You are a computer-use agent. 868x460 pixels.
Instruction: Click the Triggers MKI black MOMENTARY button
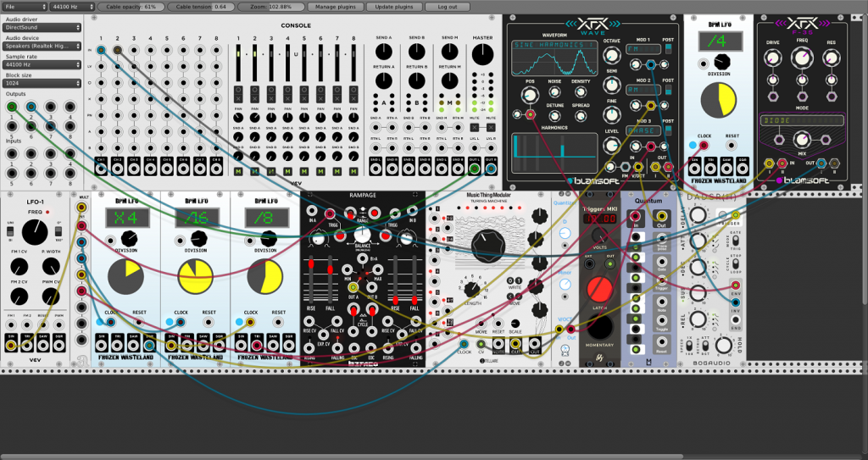tap(599, 327)
